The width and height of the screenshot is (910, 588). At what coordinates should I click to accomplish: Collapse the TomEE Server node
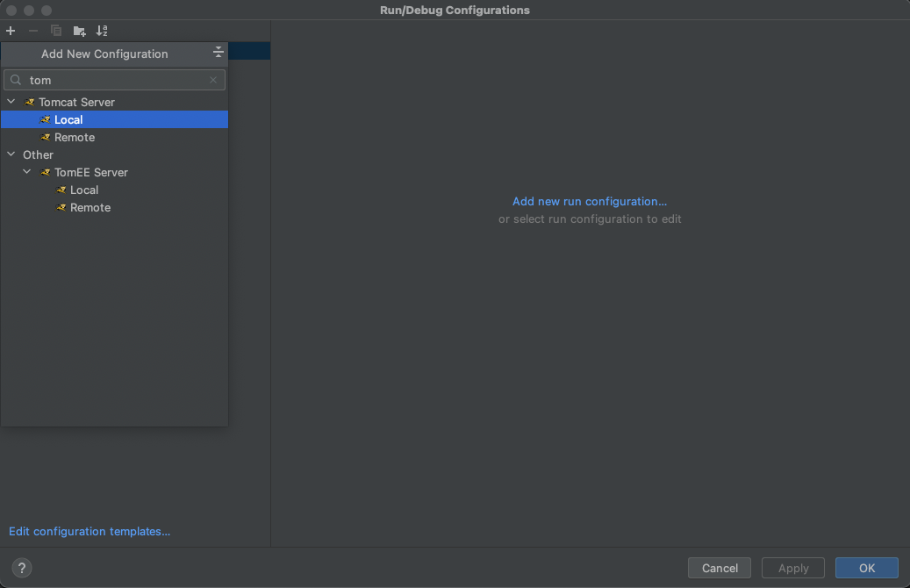26,172
